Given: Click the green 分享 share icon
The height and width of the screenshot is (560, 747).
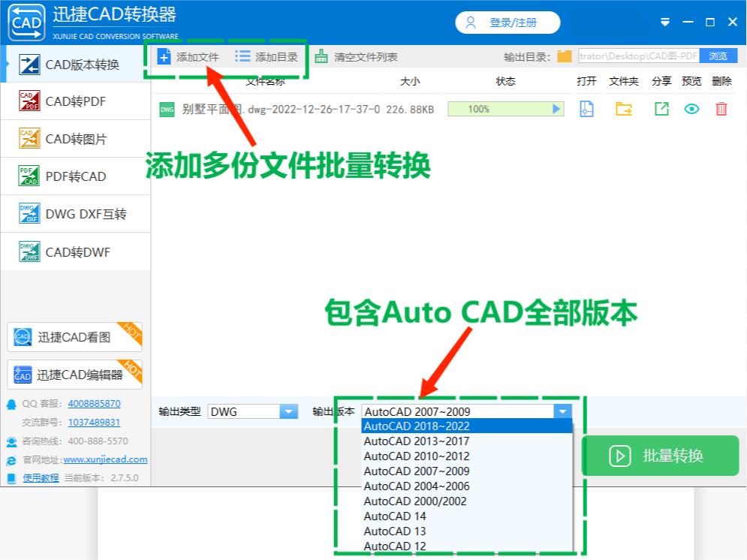Looking at the screenshot, I should pyautogui.click(x=661, y=109).
